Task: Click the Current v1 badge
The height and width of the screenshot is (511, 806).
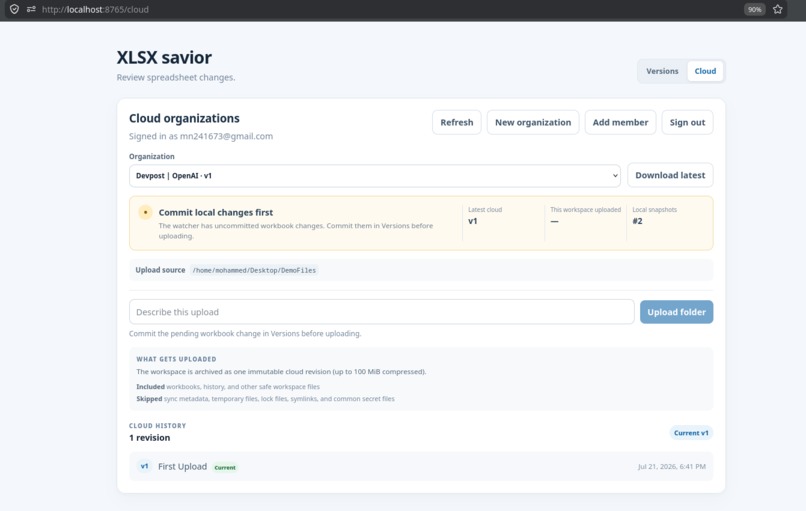Action: click(691, 433)
